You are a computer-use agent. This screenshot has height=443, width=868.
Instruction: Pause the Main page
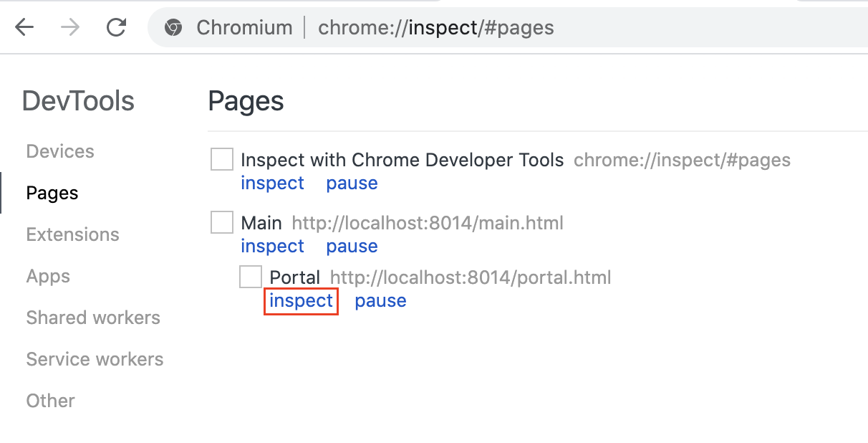352,246
